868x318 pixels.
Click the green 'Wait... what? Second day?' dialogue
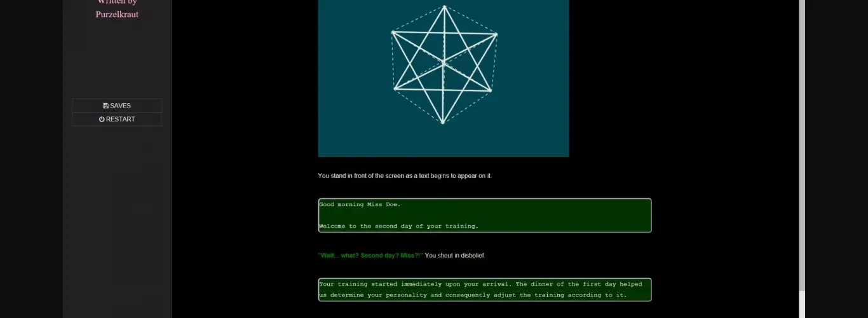(x=370, y=256)
